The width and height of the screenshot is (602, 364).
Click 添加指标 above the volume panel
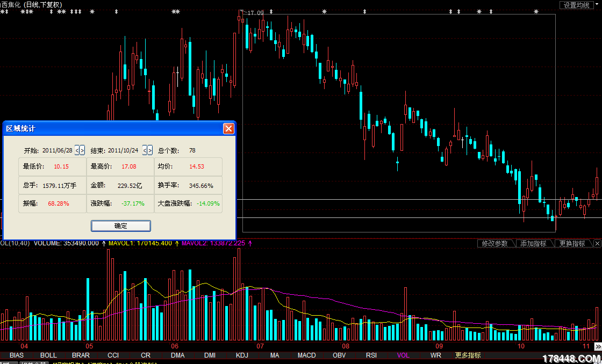tap(533, 243)
